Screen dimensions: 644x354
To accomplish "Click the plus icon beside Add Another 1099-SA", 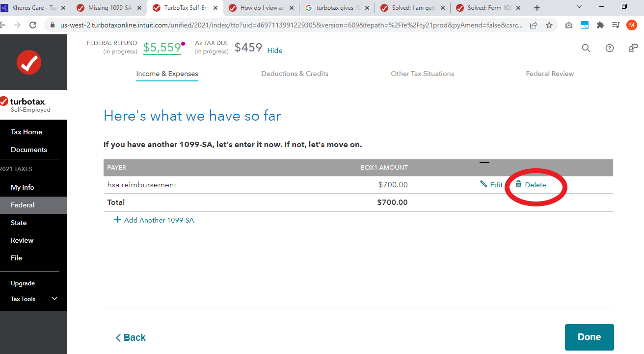I will (x=117, y=220).
